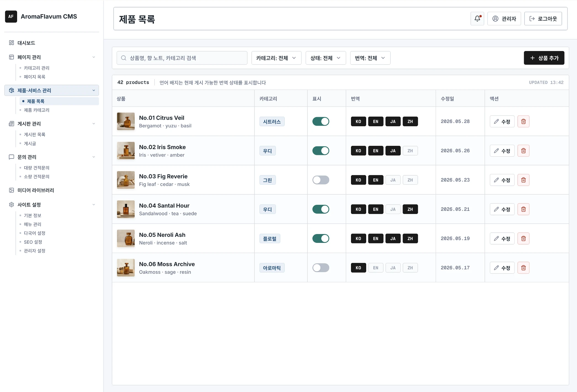Click the 상품 추가 button
Image resolution: width=577 pixels, height=392 pixels.
tap(544, 58)
